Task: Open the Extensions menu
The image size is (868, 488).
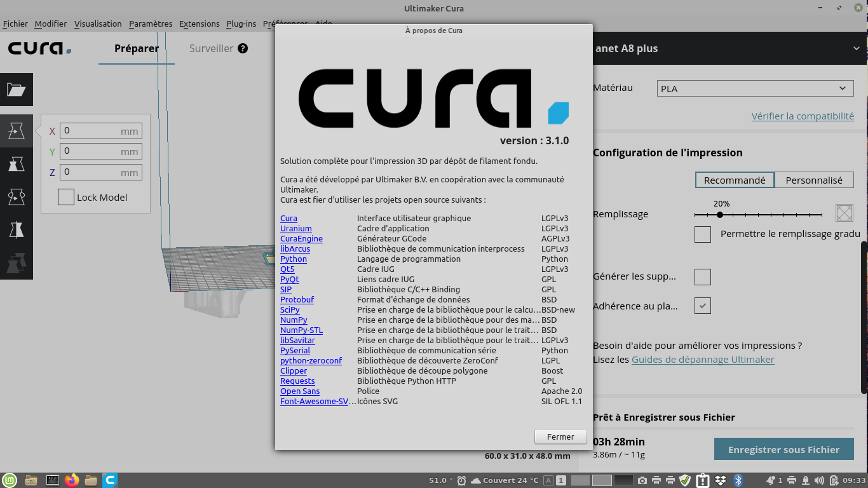Action: [x=200, y=24]
